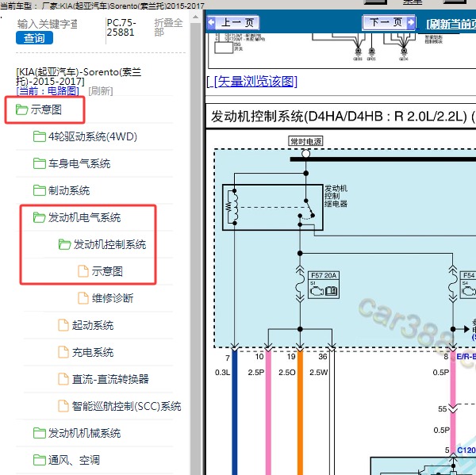Open the 当前：电路图 link

[48, 90]
